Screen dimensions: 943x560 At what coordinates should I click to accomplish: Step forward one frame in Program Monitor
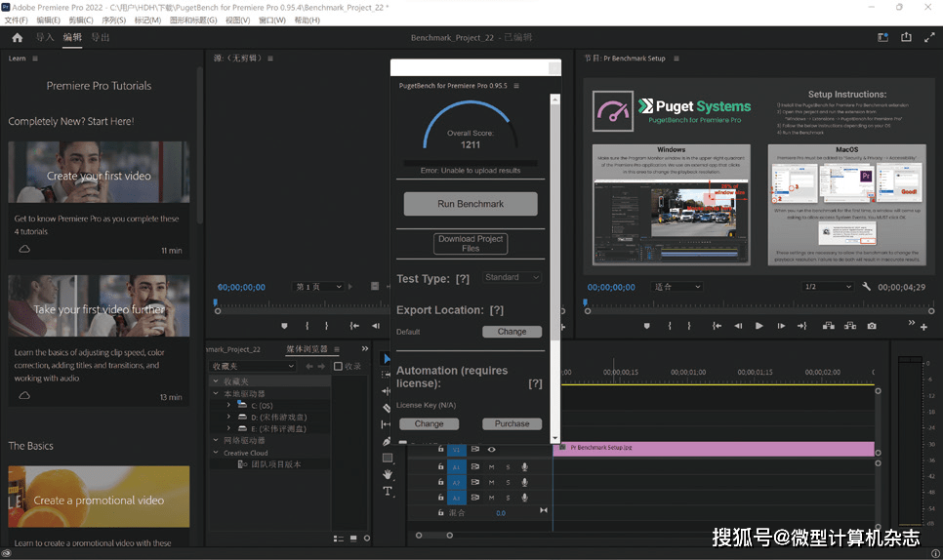tap(781, 326)
